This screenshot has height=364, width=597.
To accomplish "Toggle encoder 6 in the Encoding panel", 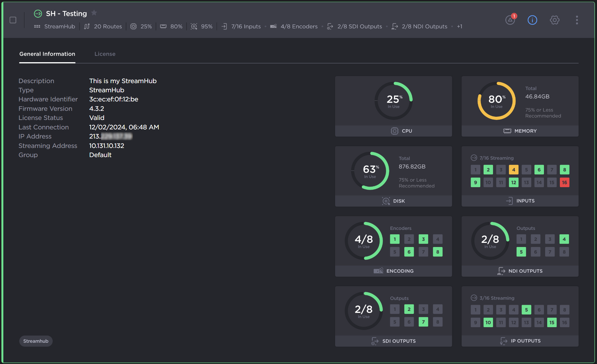I will (x=409, y=252).
